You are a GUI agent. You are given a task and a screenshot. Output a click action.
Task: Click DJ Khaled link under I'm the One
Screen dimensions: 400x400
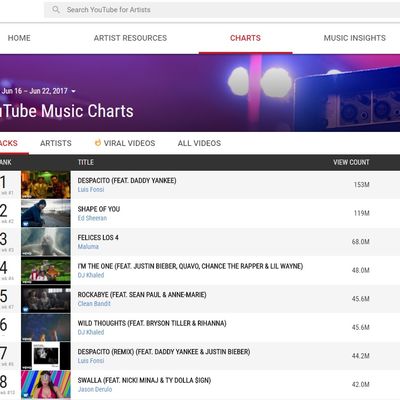[x=91, y=275]
